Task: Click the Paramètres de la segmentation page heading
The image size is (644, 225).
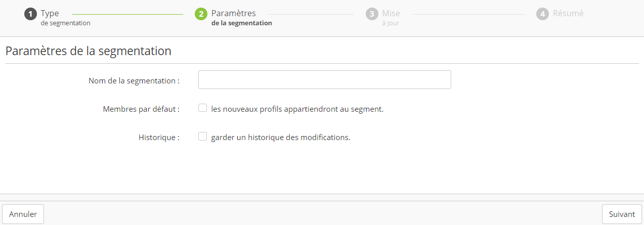Action: coord(88,51)
